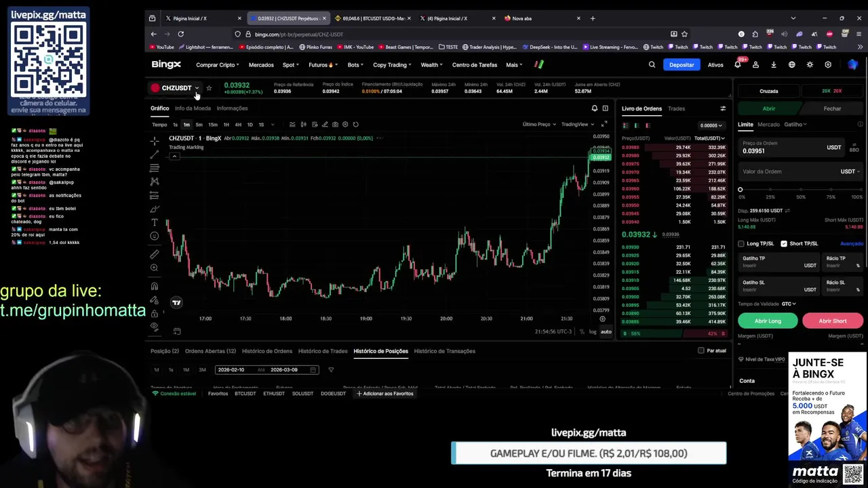
Task: Click the BBO price swap icon
Action: pyautogui.click(x=854, y=148)
